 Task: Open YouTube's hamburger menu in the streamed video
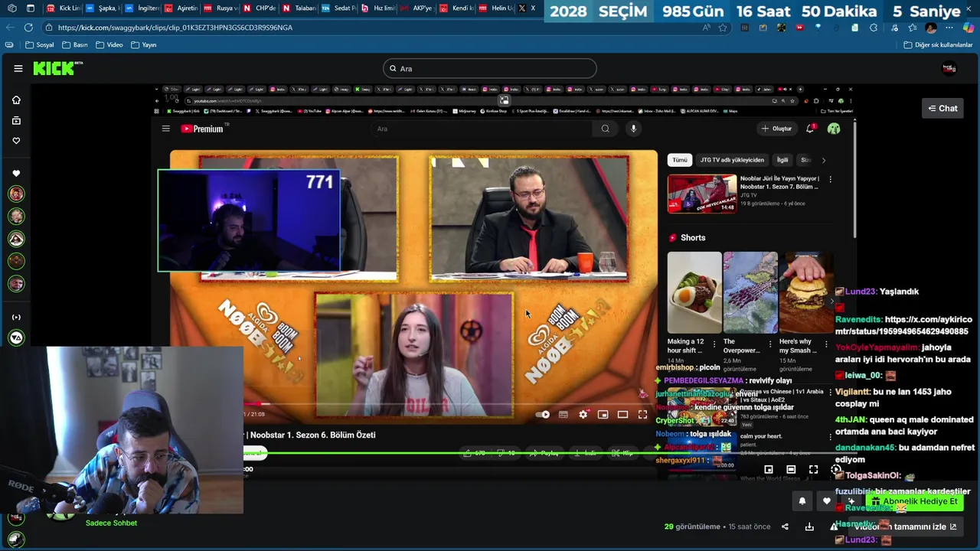[165, 129]
